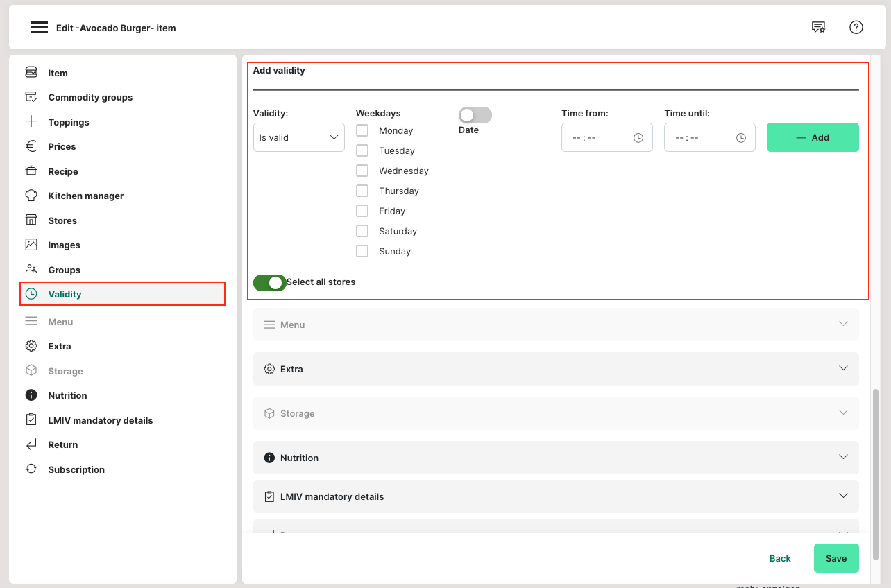The image size is (891, 588).
Task: Click the feedback chat icon in header
Action: pos(819,28)
